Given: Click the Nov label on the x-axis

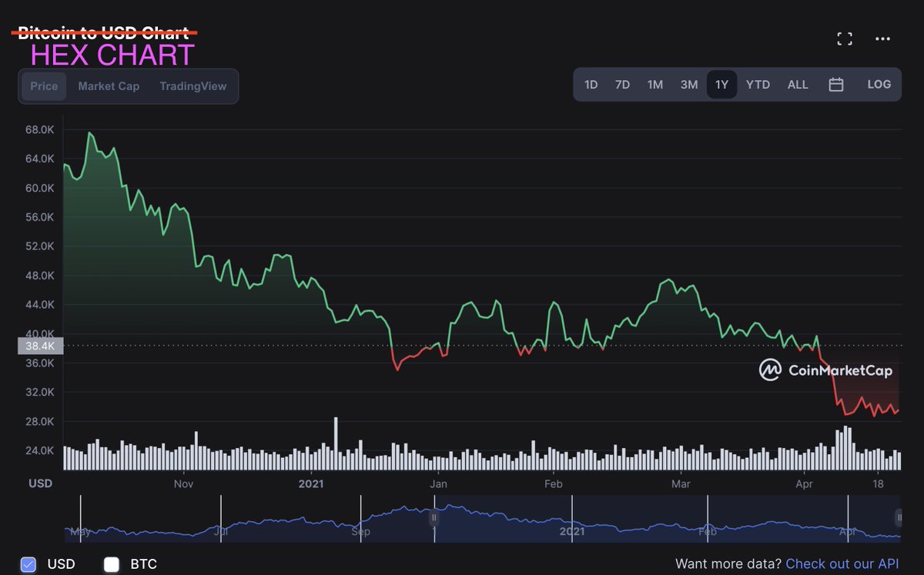Looking at the screenshot, I should click(x=183, y=484).
